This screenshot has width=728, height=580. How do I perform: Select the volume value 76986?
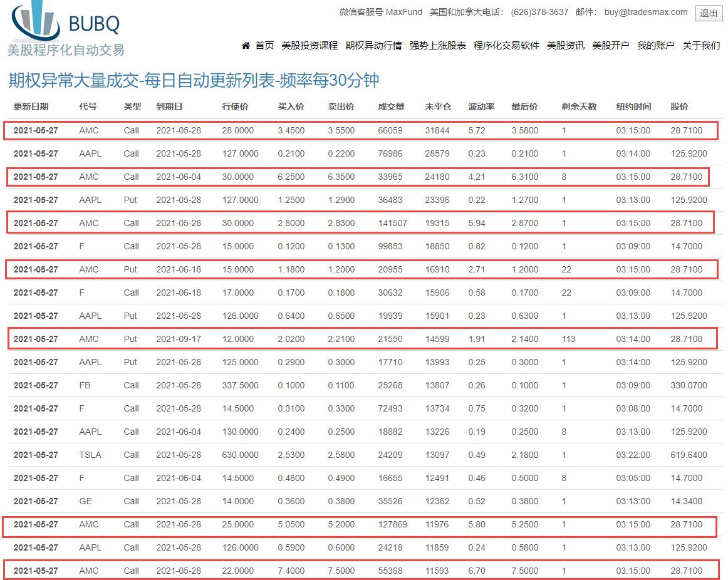tap(390, 154)
